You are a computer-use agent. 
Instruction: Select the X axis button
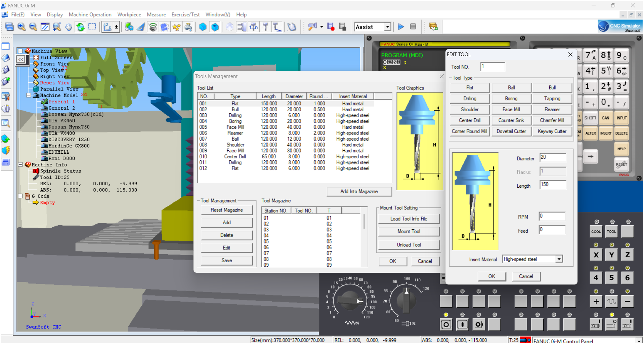tap(596, 255)
